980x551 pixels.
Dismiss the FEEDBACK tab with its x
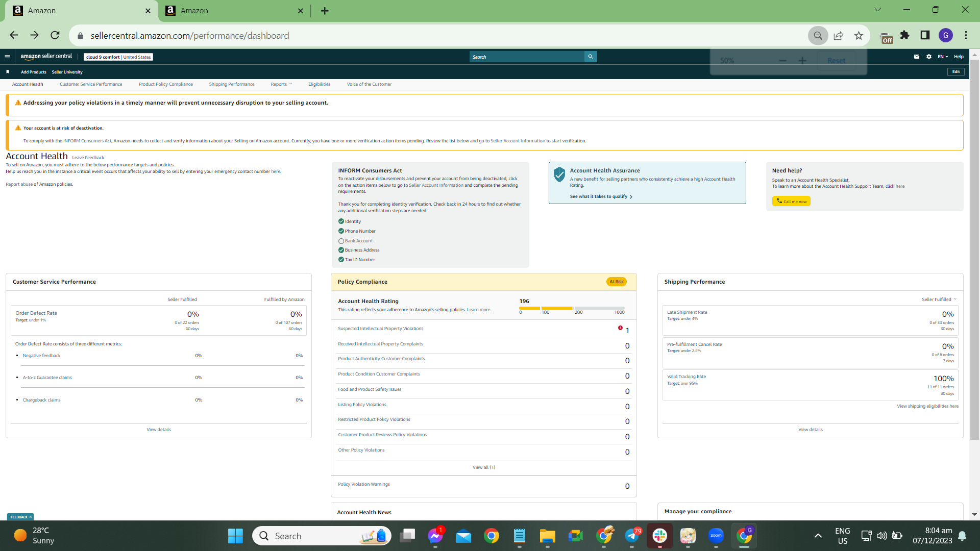click(31, 517)
